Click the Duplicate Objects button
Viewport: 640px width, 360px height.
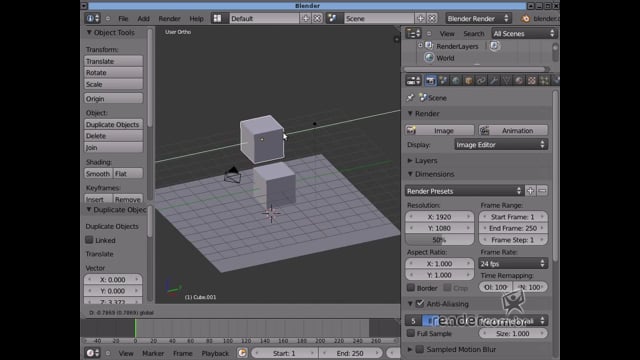(x=113, y=124)
